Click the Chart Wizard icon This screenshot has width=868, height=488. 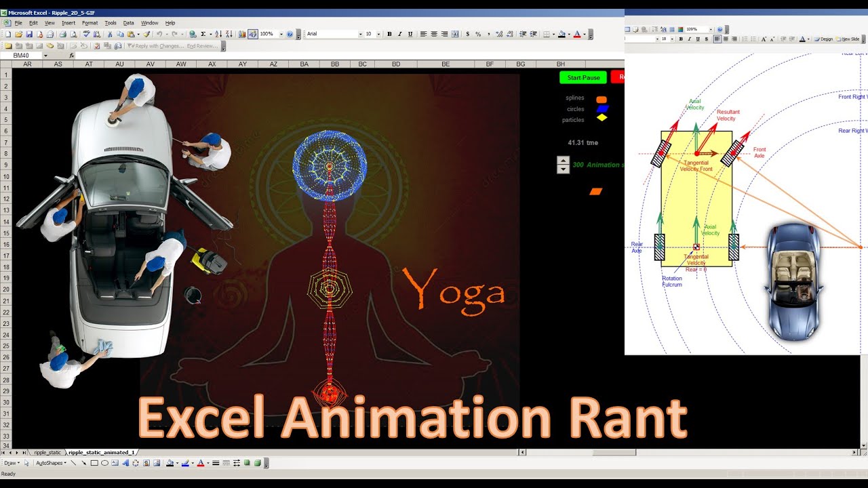coord(242,34)
